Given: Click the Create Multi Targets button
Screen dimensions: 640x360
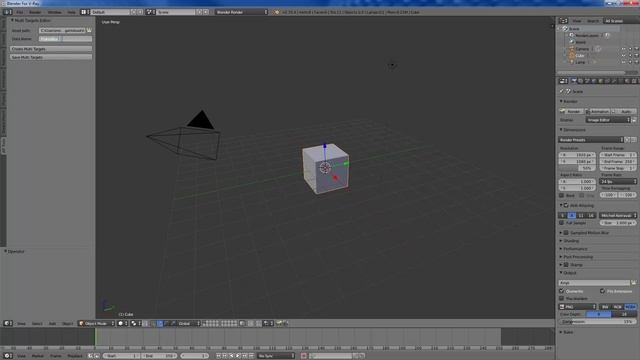Looking at the screenshot, I should [x=51, y=49].
